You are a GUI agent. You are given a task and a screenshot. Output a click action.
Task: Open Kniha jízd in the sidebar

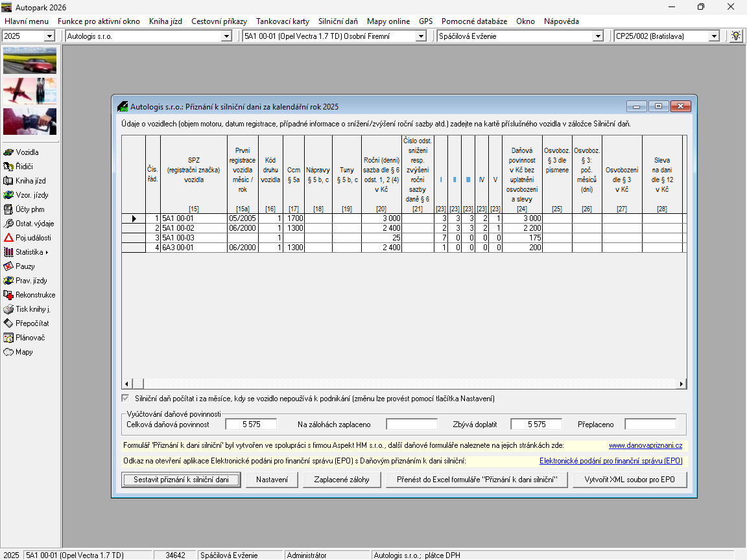click(x=9, y=181)
